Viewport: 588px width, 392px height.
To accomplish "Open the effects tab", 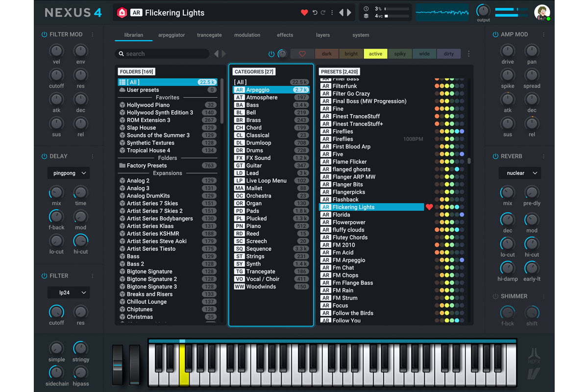I will pyautogui.click(x=285, y=35).
